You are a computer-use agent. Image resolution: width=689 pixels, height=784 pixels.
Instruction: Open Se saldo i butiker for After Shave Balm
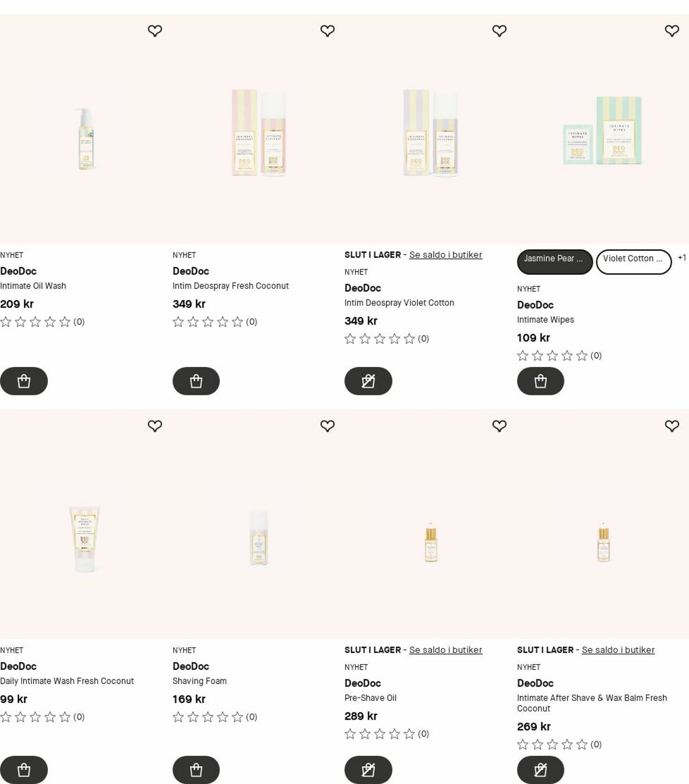[618, 650]
